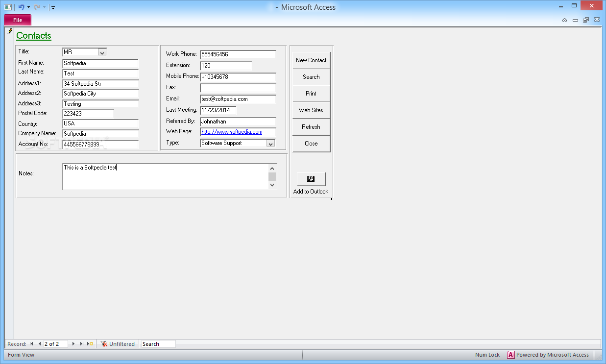Screen dimensions: 606x364
Task: Click the Num Lock status indicator
Action: point(487,355)
